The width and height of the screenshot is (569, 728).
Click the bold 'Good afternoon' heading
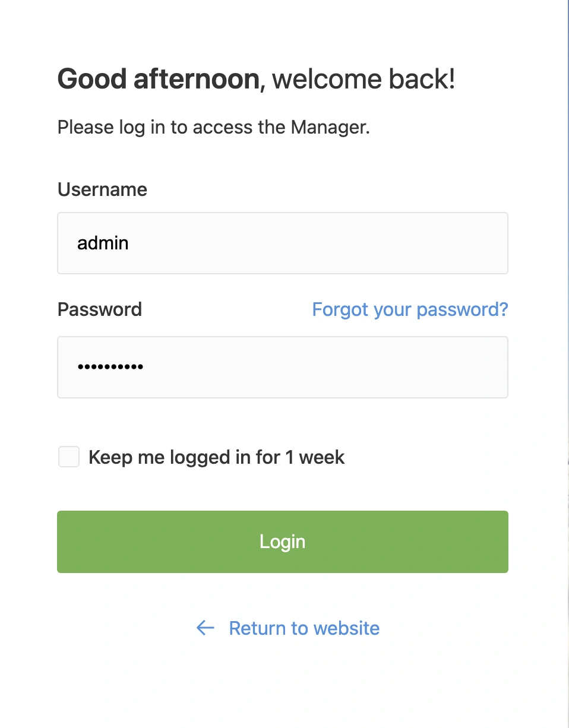click(x=159, y=80)
